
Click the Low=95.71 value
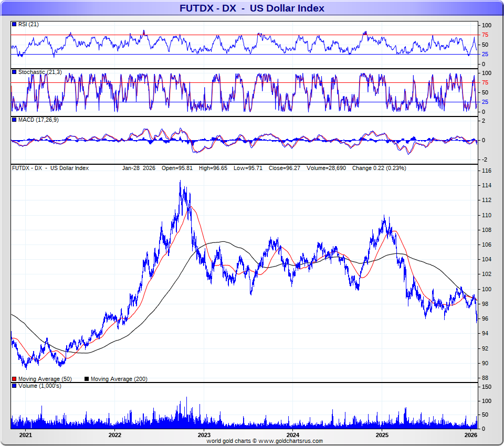point(248,168)
